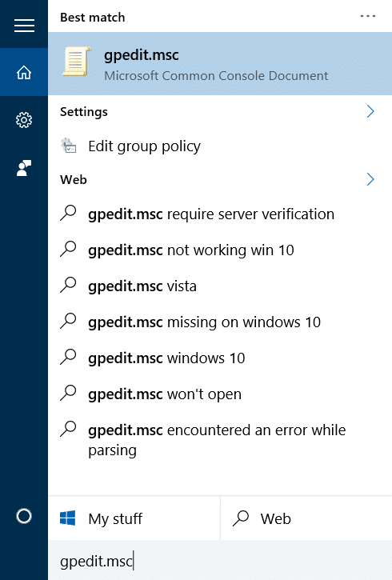Open the more options ellipsis

(x=367, y=16)
